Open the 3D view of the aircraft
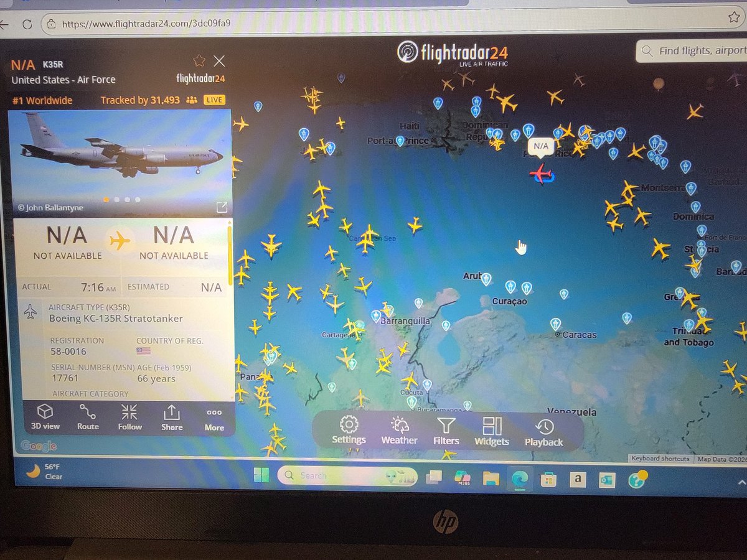 45,417
